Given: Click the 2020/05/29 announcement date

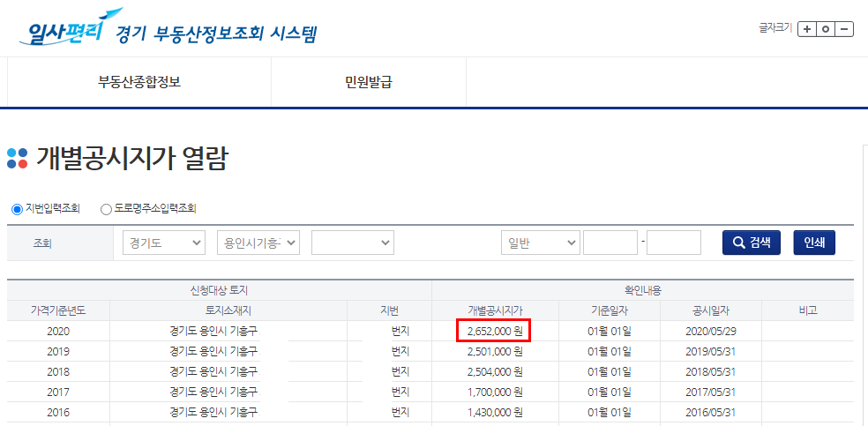Looking at the screenshot, I should [710, 332].
